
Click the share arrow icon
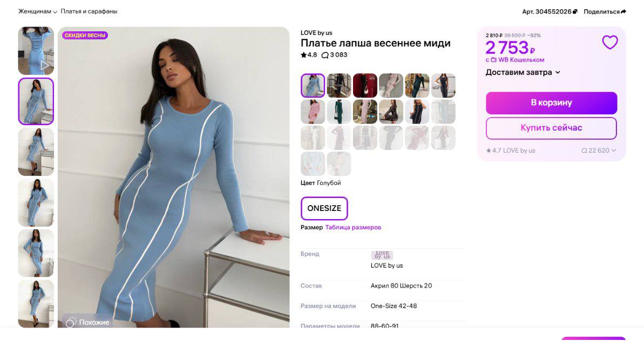tap(623, 11)
